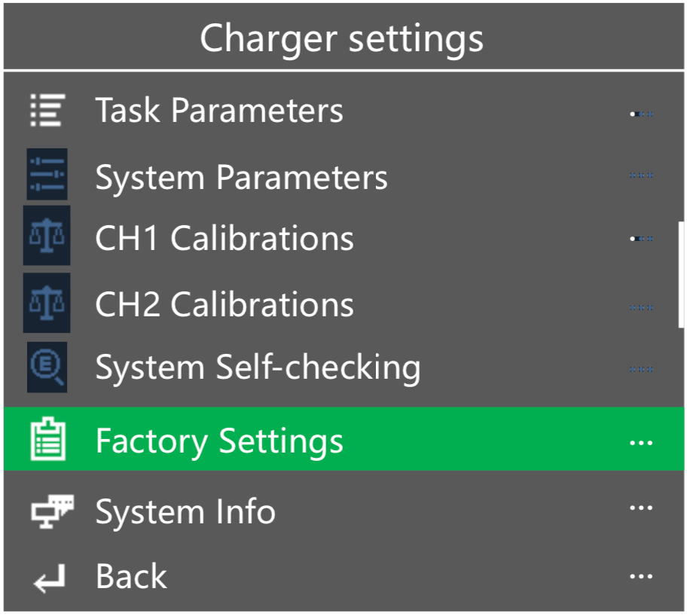Image resolution: width=687 pixels, height=616 pixels.
Task: Go Back using the Back label
Action: point(131,577)
